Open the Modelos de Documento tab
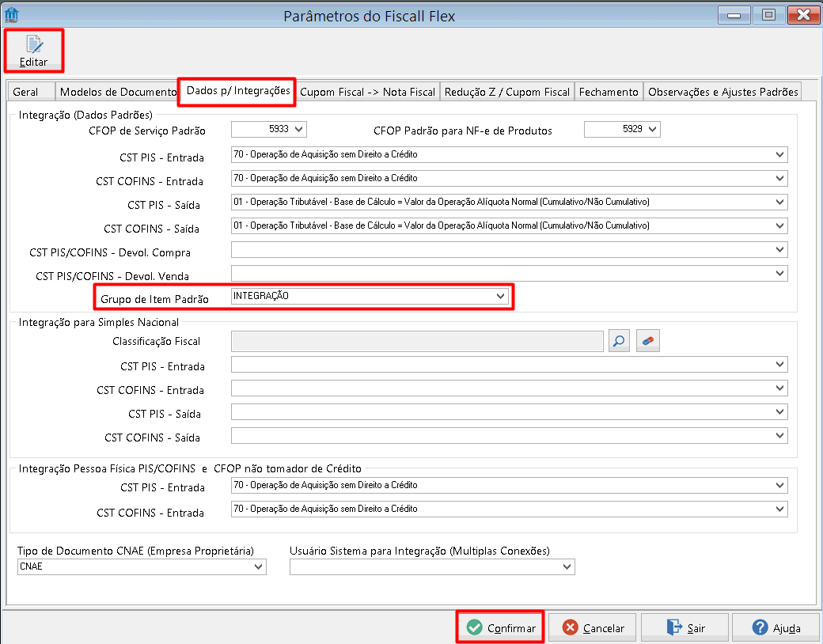The width and height of the screenshot is (823, 644). [x=118, y=92]
